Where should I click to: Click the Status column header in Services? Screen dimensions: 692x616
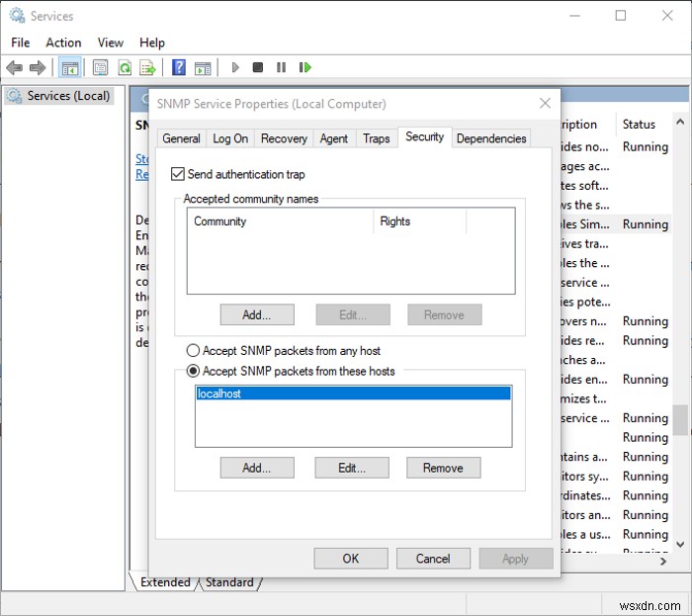pyautogui.click(x=643, y=125)
